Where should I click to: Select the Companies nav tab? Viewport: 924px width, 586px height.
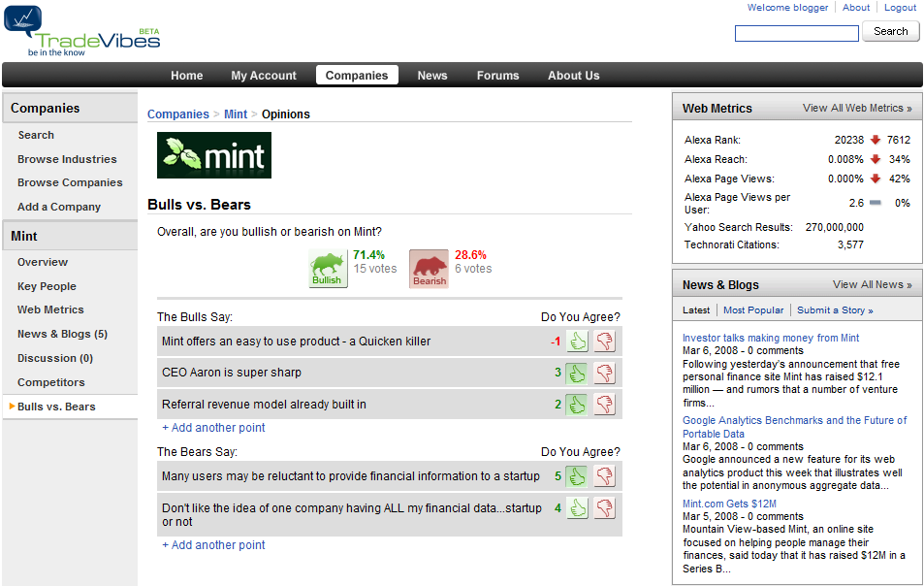point(357,76)
